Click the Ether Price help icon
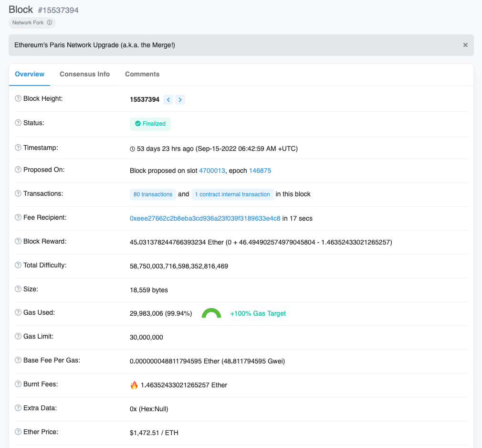The height and width of the screenshot is (448, 482). [x=18, y=432]
